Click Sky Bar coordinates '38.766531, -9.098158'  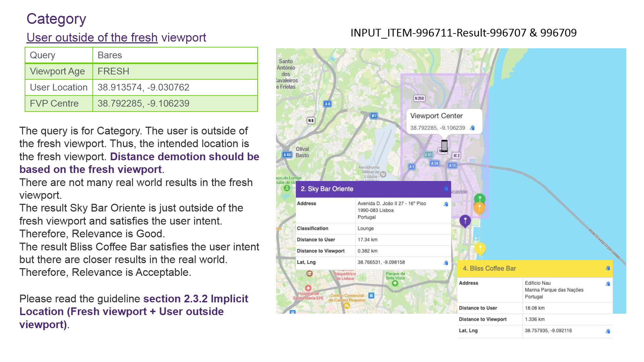tap(381, 262)
